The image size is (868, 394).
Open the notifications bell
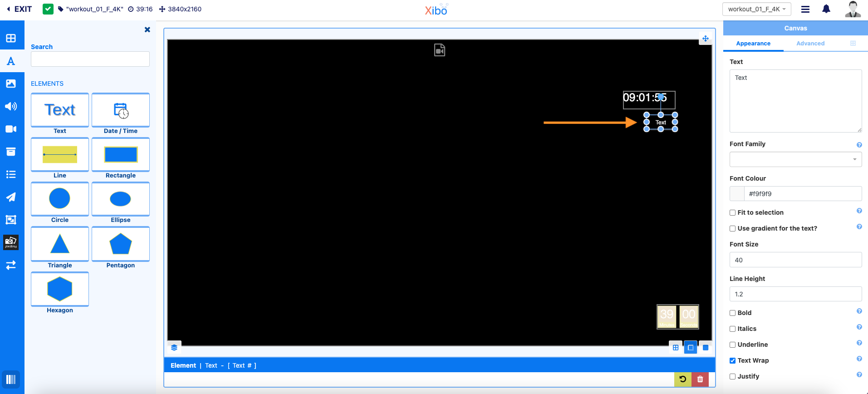(826, 9)
